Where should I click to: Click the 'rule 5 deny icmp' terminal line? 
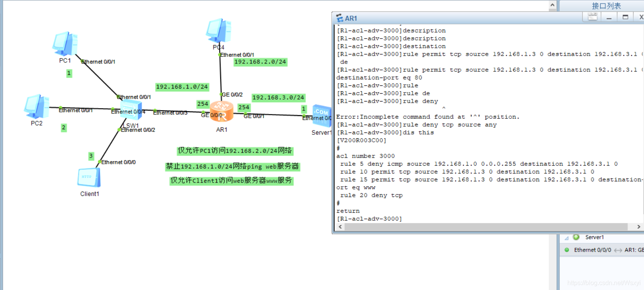click(479, 164)
